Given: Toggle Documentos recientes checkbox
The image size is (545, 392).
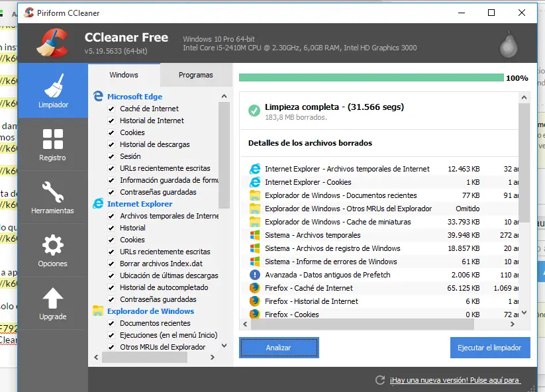Looking at the screenshot, I should (111, 323).
